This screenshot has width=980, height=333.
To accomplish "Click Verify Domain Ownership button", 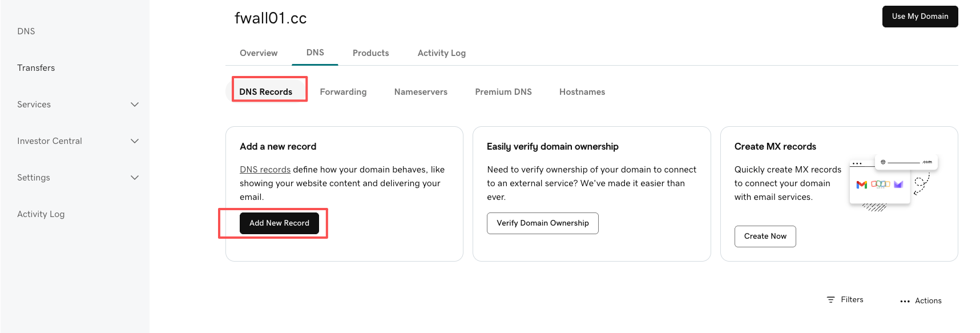I will tap(542, 223).
